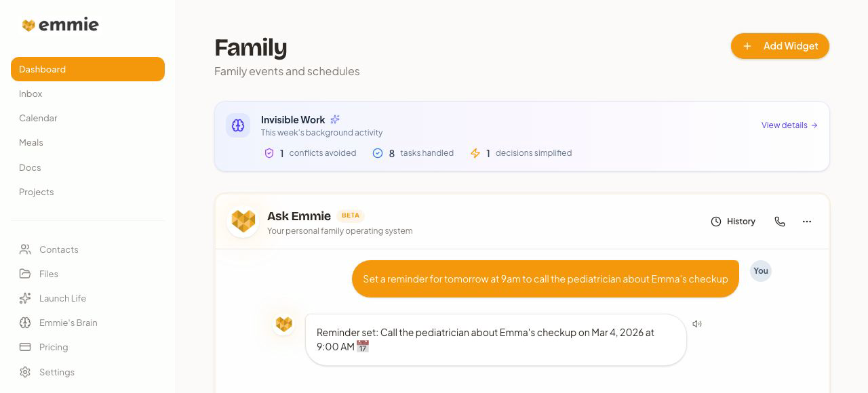Play the reminder reply aloud via speaker icon
Screen dimensions: 868x393
[697, 324]
